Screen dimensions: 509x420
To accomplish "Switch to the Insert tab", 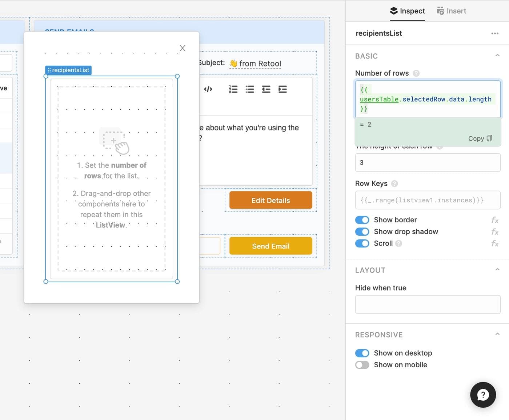I will tap(451, 11).
